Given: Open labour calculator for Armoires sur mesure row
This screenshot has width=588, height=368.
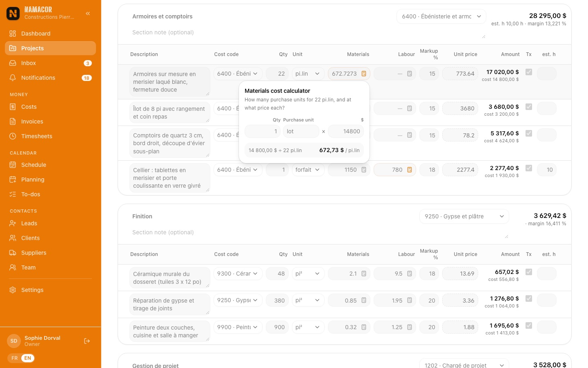Looking at the screenshot, I should point(410,74).
